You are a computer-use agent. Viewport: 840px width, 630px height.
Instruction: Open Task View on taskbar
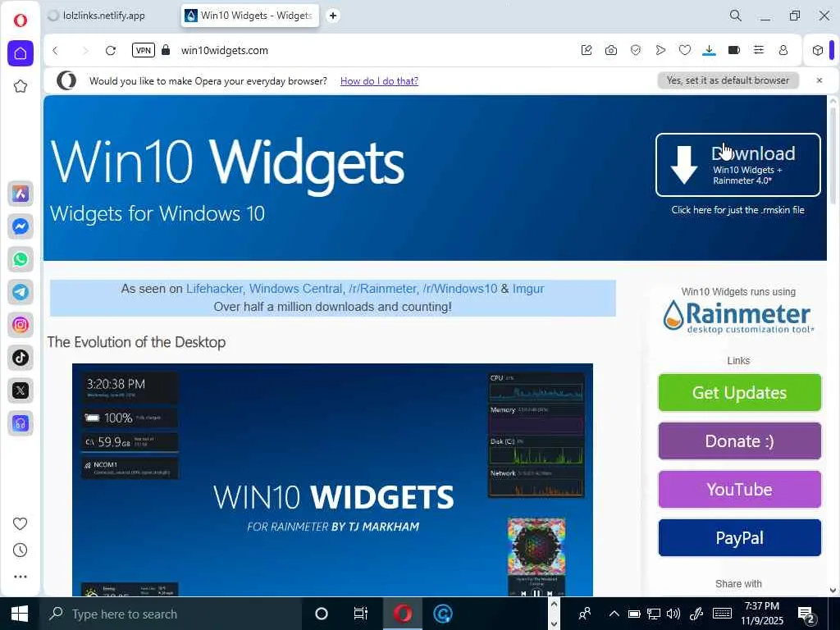[361, 614]
